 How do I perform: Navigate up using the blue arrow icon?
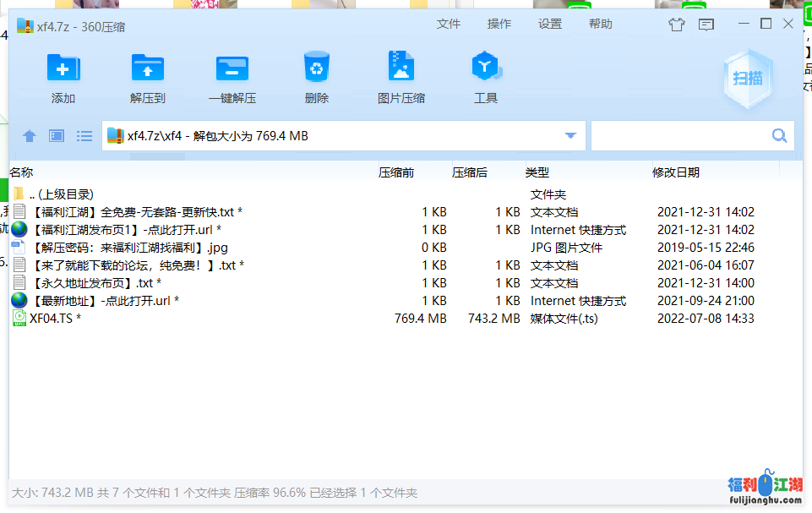click(30, 135)
